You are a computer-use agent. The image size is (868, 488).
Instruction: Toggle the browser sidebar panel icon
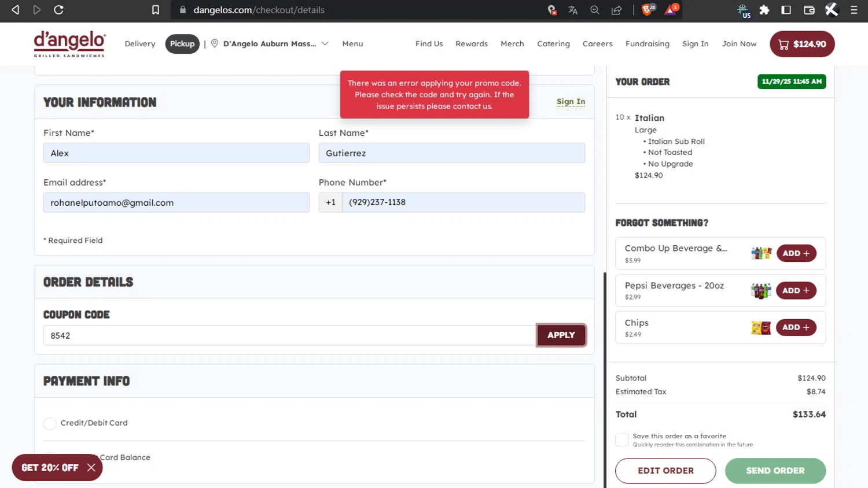tap(786, 10)
